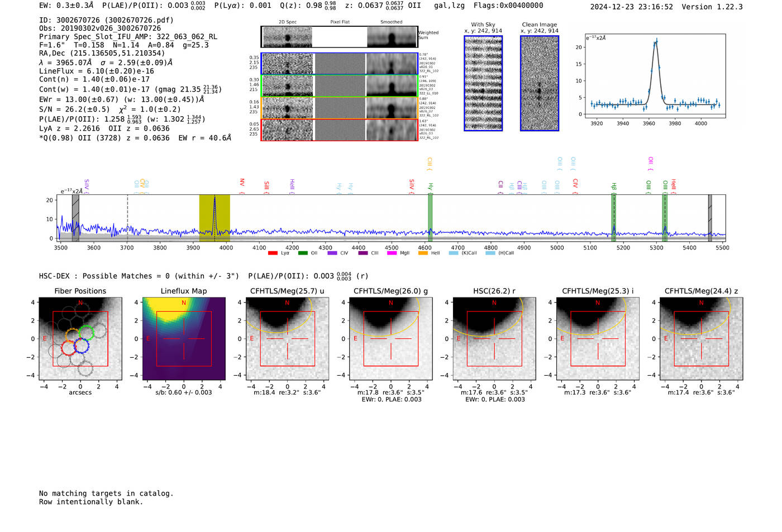Click the Clean Image cutout
This screenshot has width=782, height=532.
click(x=540, y=83)
